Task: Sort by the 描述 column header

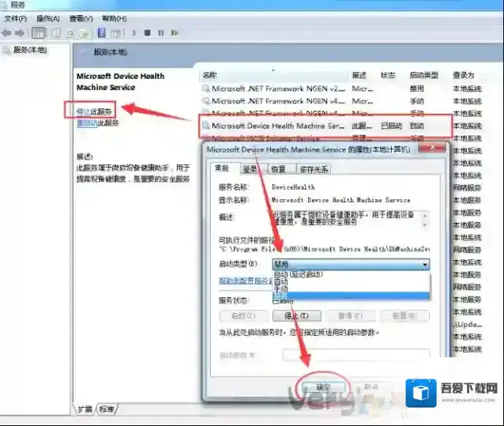Action: tap(359, 75)
